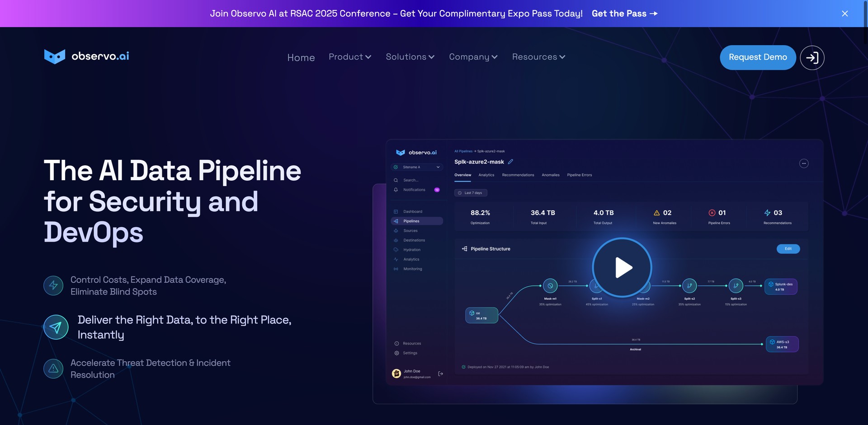
Task: Click John Doe's avatar
Action: [x=396, y=374]
